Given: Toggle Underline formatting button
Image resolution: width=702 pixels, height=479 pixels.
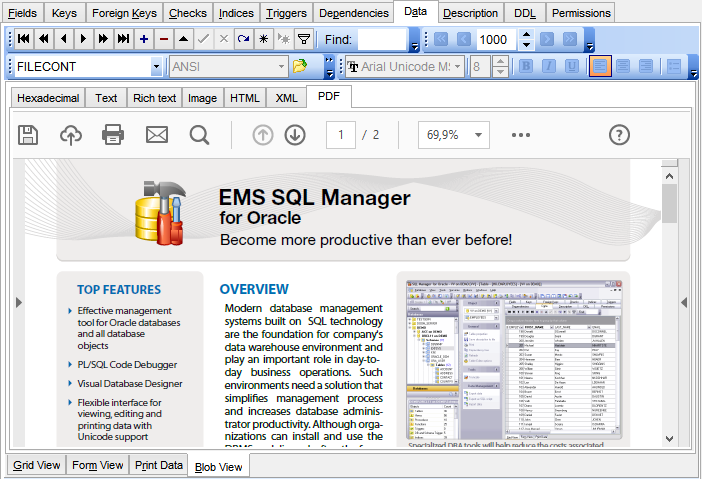Looking at the screenshot, I should click(x=571, y=66).
